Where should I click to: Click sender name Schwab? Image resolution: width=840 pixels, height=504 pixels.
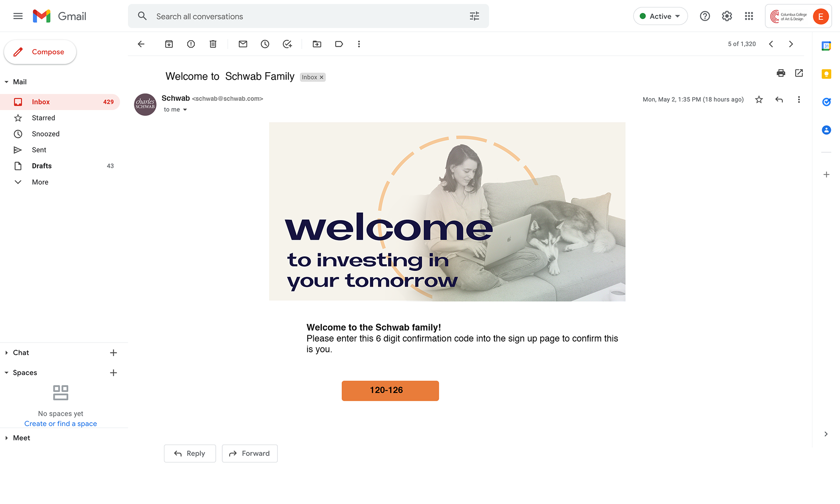coord(176,98)
